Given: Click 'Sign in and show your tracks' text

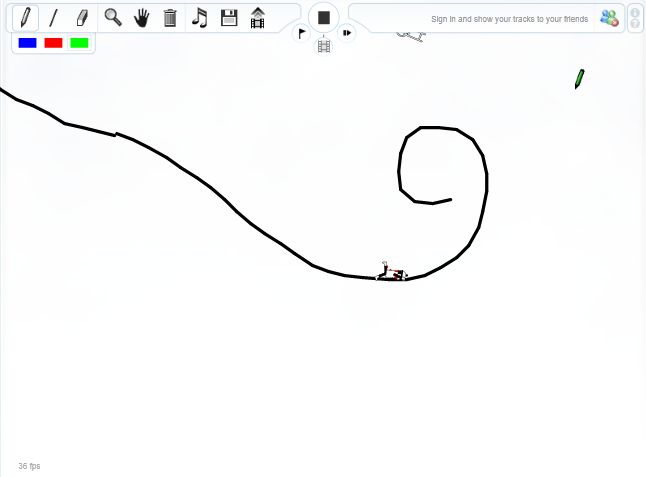Looking at the screenshot, I should click(x=510, y=19).
